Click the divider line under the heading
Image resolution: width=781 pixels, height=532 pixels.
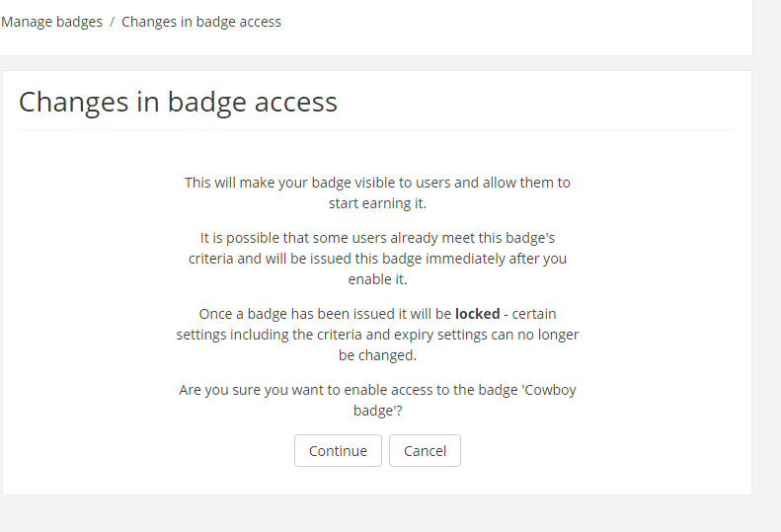coord(377,130)
